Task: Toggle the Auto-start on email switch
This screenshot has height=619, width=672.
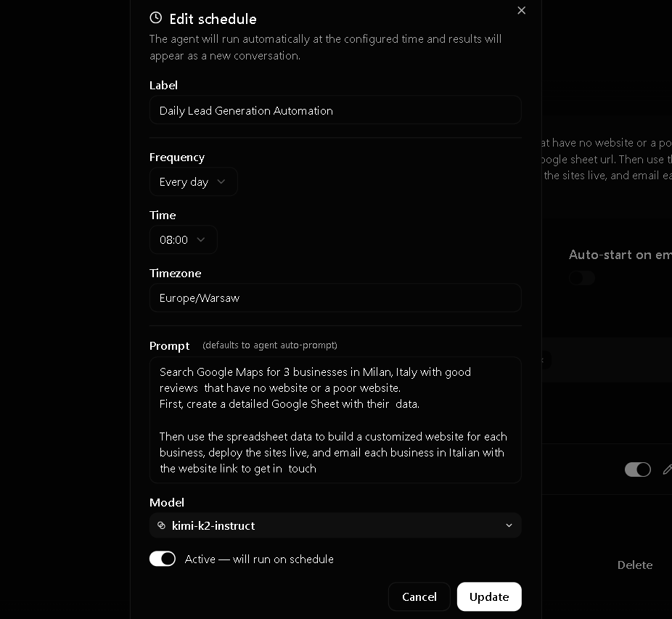Action: tap(582, 278)
